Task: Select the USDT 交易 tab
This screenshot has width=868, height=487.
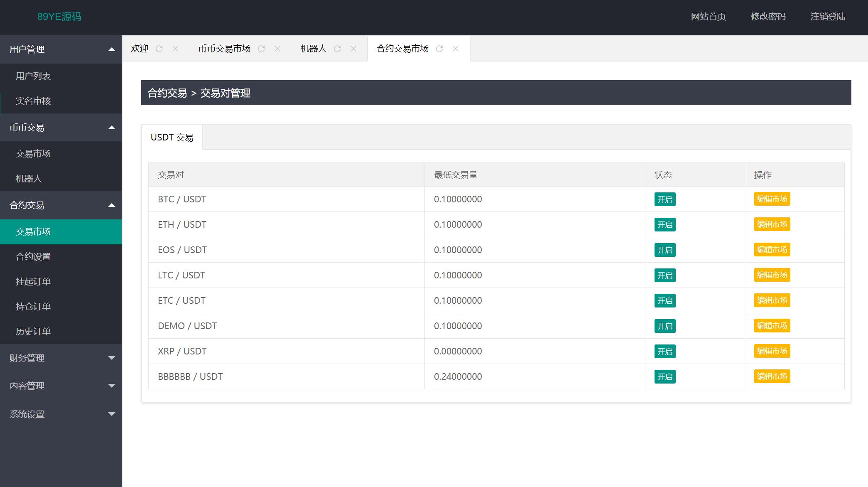Action: [x=172, y=137]
